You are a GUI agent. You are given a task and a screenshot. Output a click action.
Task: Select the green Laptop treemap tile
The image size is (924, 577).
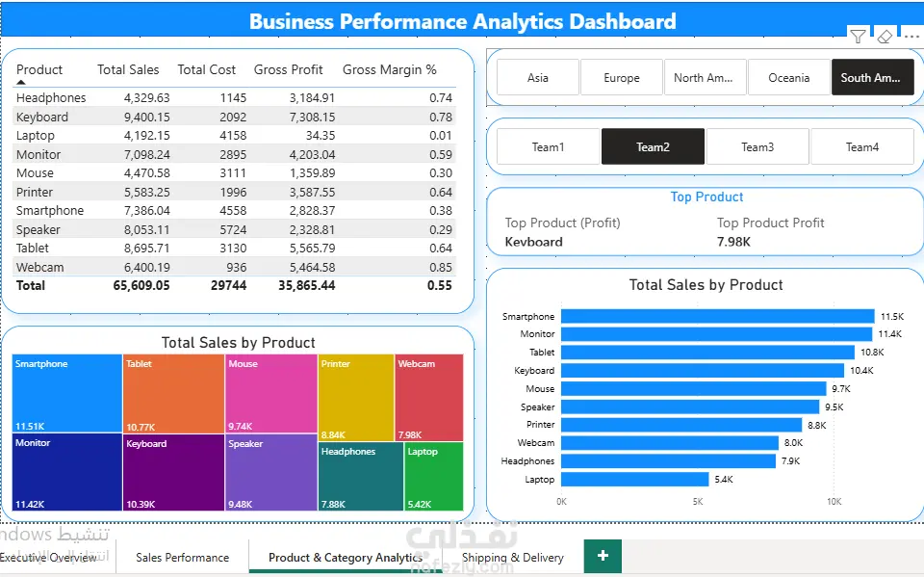(434, 476)
